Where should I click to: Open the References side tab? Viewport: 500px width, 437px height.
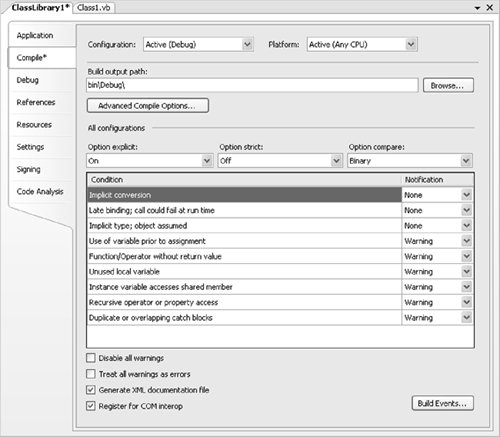[x=36, y=102]
